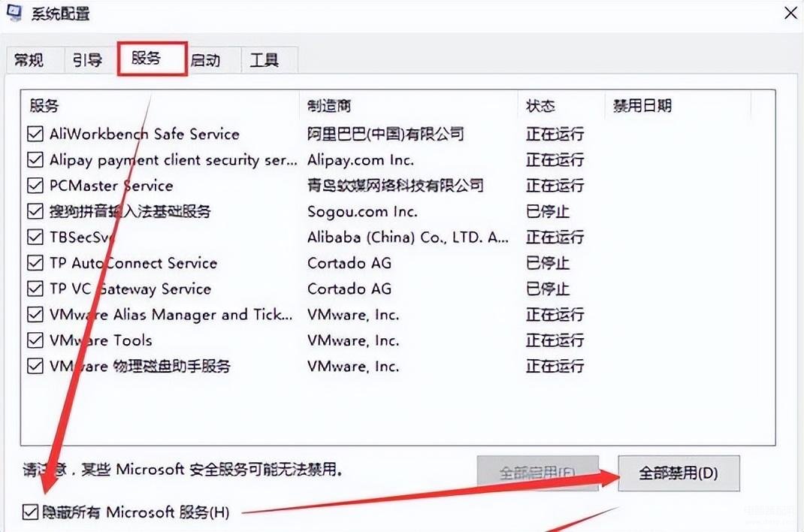Viewport: 804px width, 532px height.
Task: Disable PCMaster Service checkbox
Action: (x=35, y=186)
